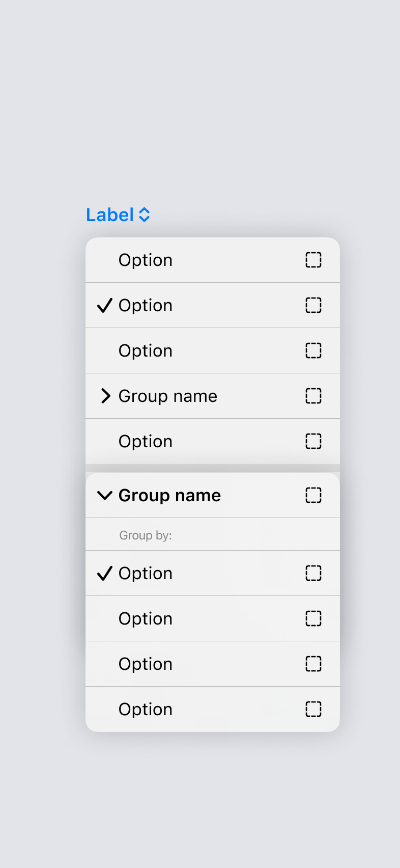Uncheck the selected Option in the top menu
The height and width of the screenshot is (868, 400).
click(x=145, y=305)
